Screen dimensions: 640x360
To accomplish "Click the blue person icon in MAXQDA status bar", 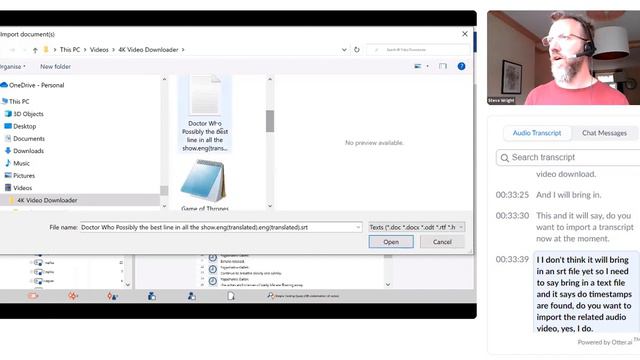I will pos(191,296).
